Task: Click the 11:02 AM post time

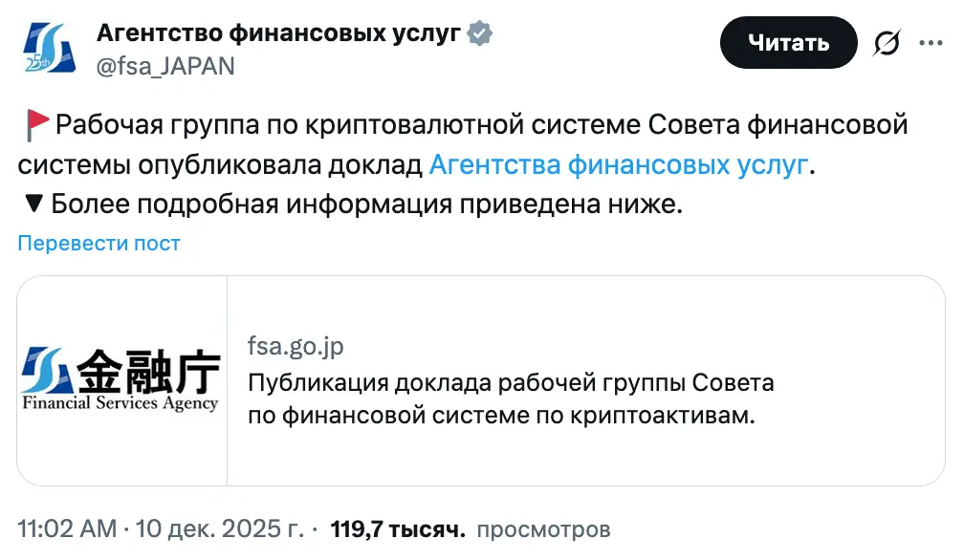Action: 67,528
